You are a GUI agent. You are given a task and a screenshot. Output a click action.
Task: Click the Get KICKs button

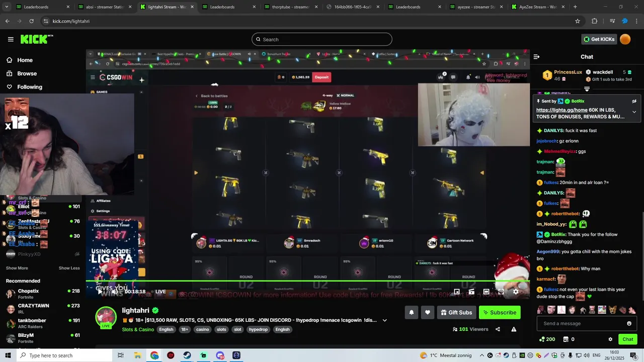coord(599,39)
